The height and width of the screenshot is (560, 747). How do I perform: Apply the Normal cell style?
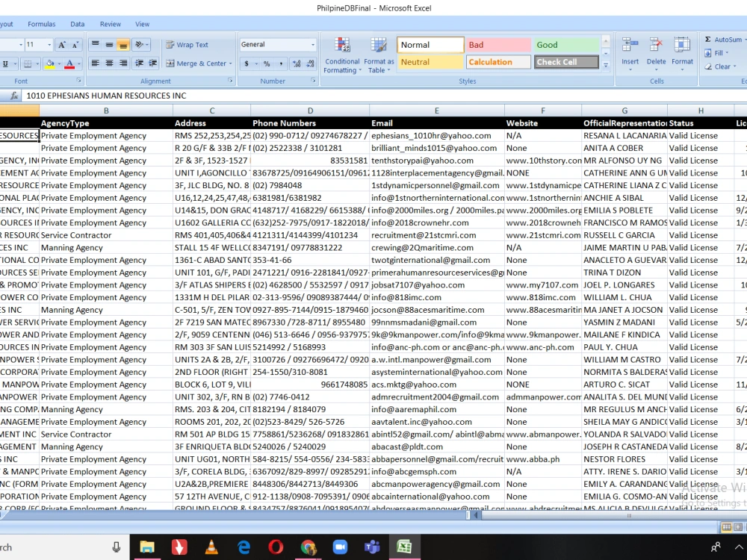click(x=430, y=45)
